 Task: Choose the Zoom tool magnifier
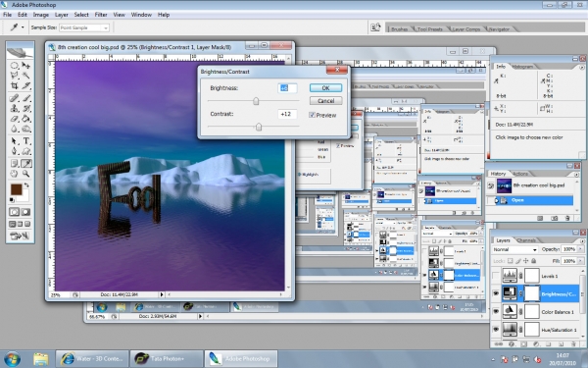pyautogui.click(x=25, y=174)
